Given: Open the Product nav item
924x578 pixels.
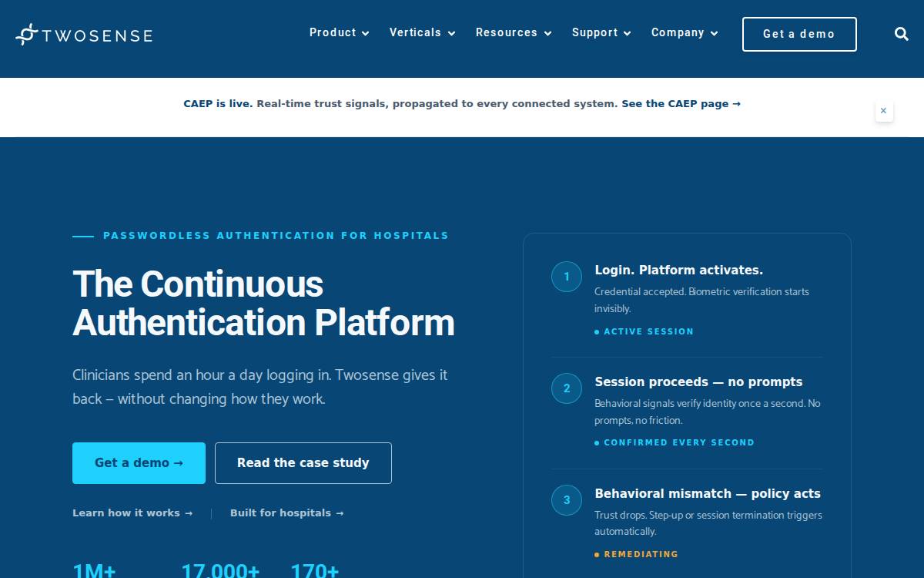Looking at the screenshot, I should 333,32.
